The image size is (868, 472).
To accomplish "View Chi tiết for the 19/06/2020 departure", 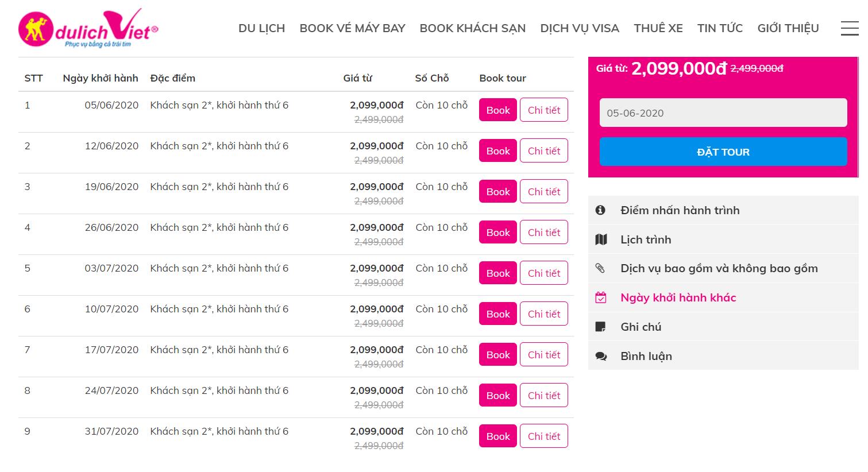I will 544,192.
